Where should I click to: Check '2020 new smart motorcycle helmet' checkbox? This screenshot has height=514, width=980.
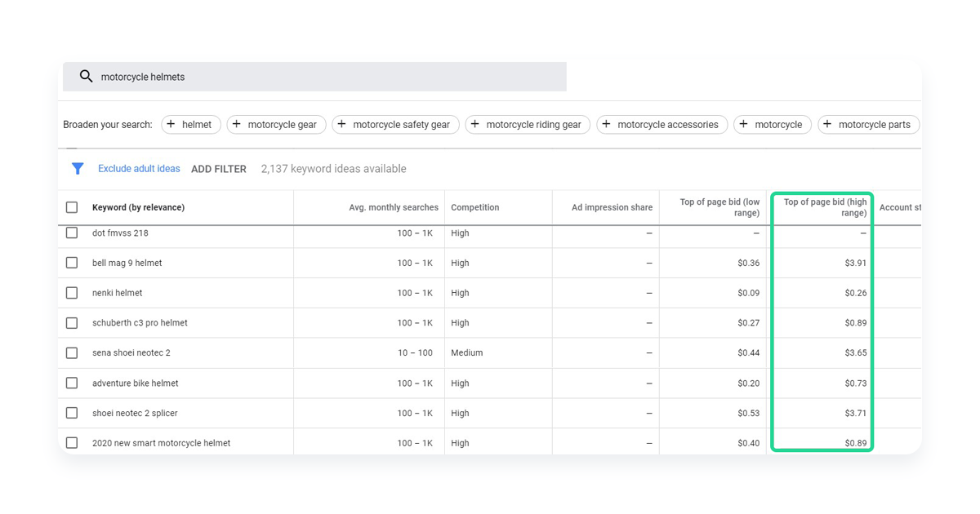pos(72,443)
